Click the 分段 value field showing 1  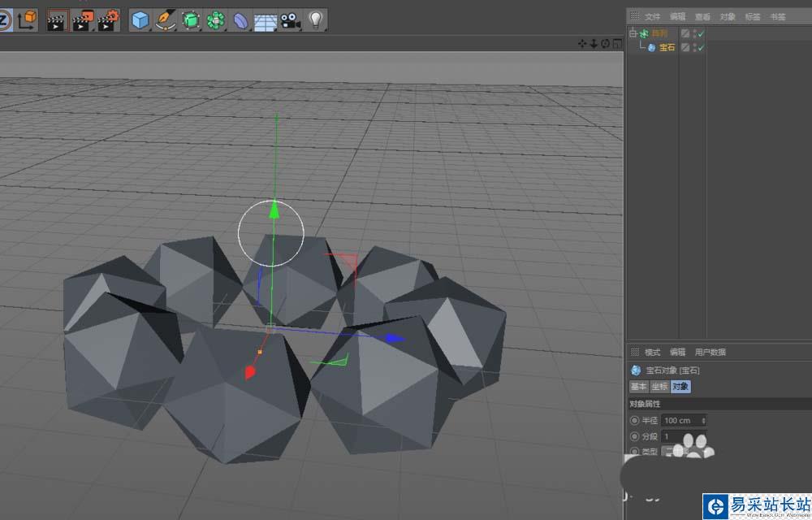684,436
